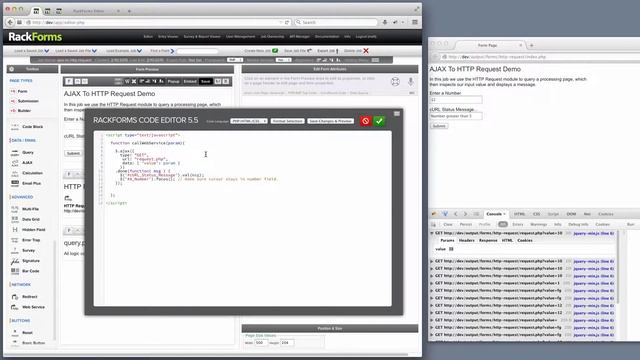The image size is (640, 360).
Task: Cancel changes with the red circle icon
Action: tap(365, 121)
